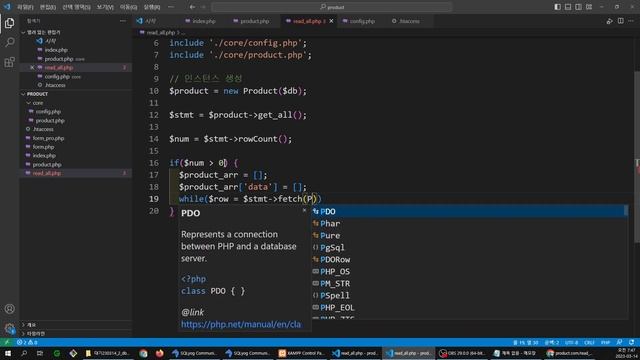
Task: Open the Accounts menu icon
Action: click(9, 309)
